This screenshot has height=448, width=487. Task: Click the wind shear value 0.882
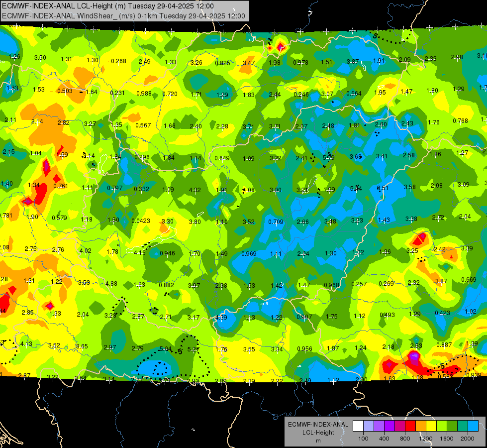coord(167,285)
